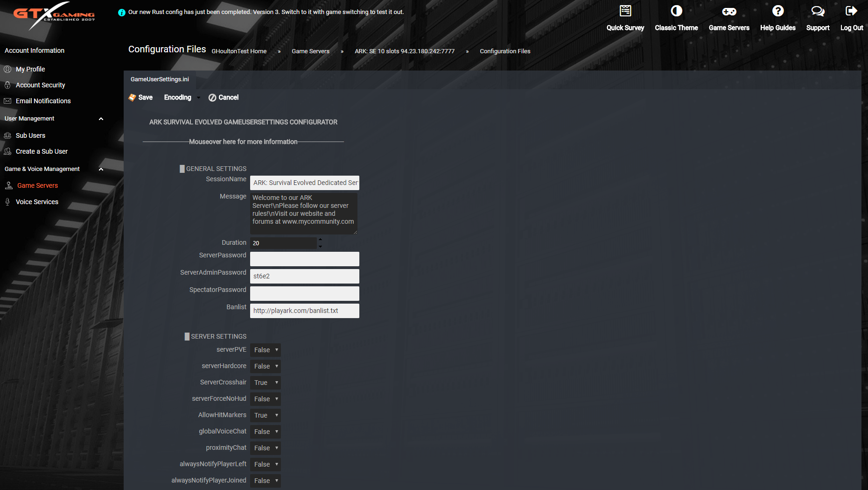
Task: Open Quick Survey from top menu
Action: (x=625, y=28)
